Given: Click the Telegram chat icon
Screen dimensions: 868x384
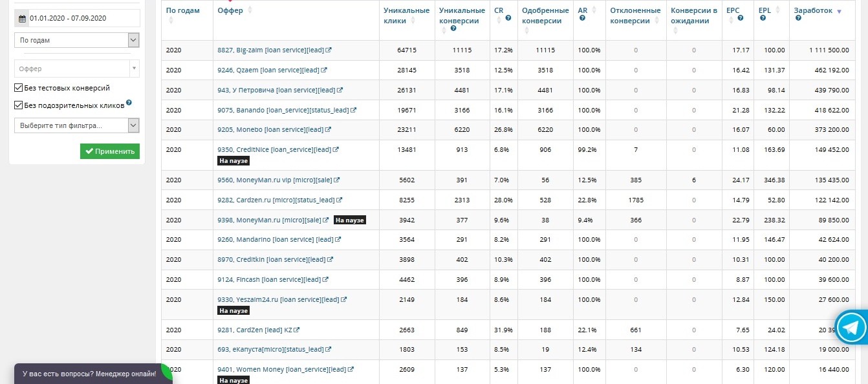Looking at the screenshot, I should (x=852, y=326).
